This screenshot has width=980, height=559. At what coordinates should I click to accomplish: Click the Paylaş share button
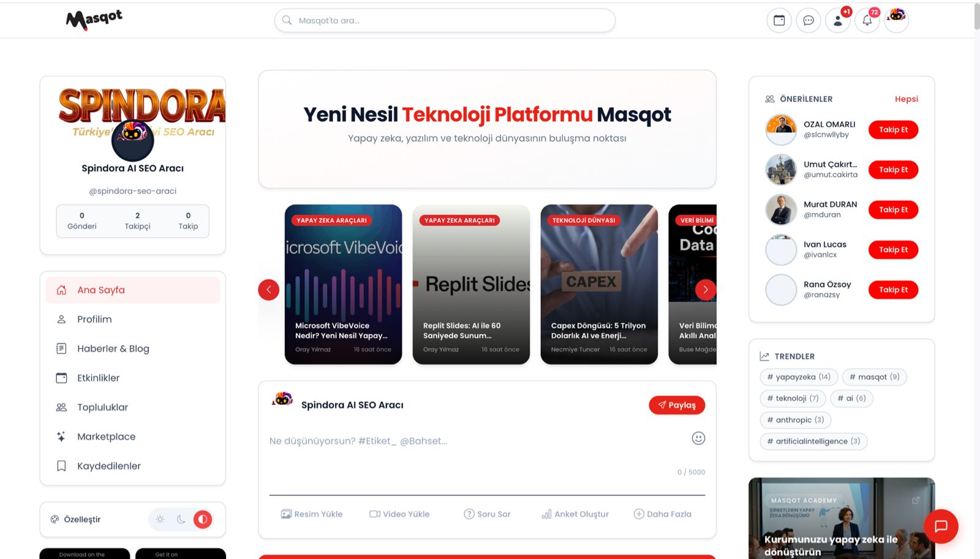coord(677,405)
